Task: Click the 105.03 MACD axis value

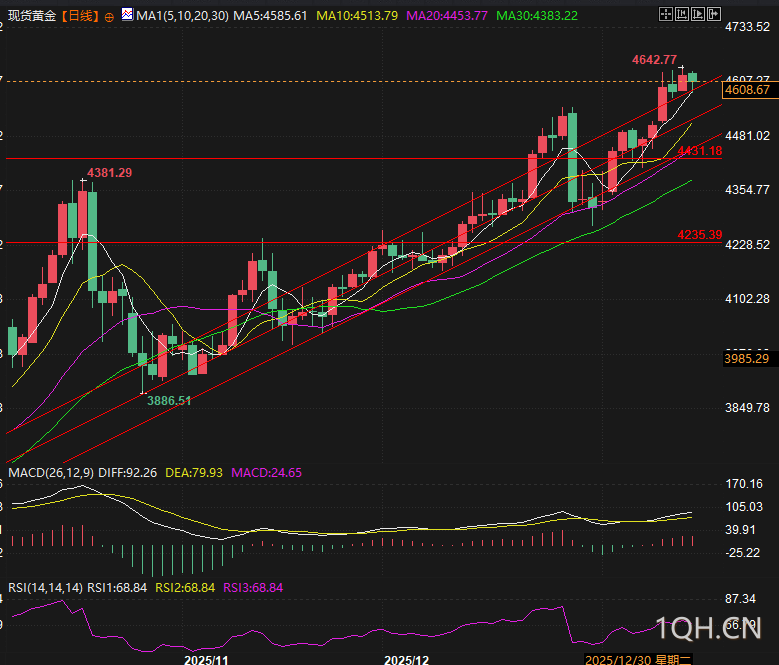Action: tap(744, 507)
